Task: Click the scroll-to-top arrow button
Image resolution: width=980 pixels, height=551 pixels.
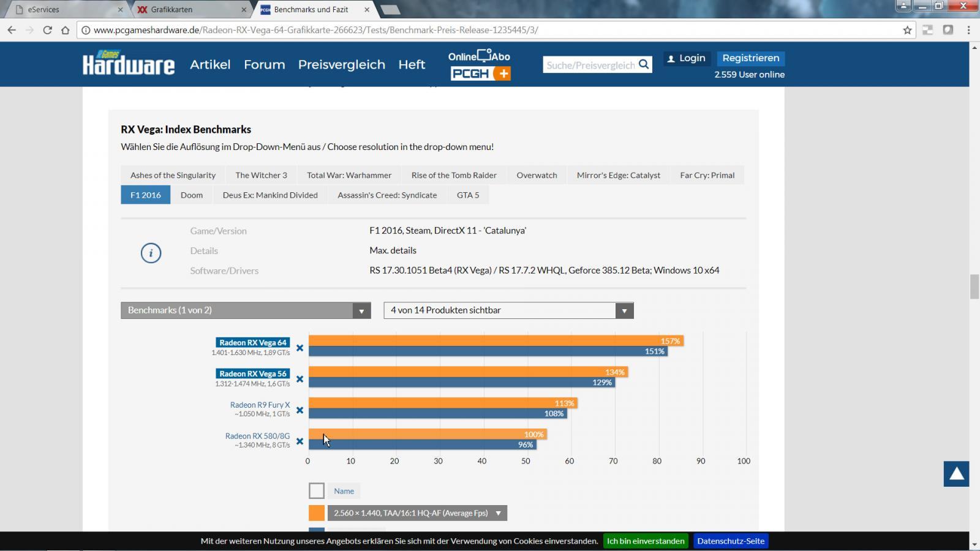Action: pos(956,474)
